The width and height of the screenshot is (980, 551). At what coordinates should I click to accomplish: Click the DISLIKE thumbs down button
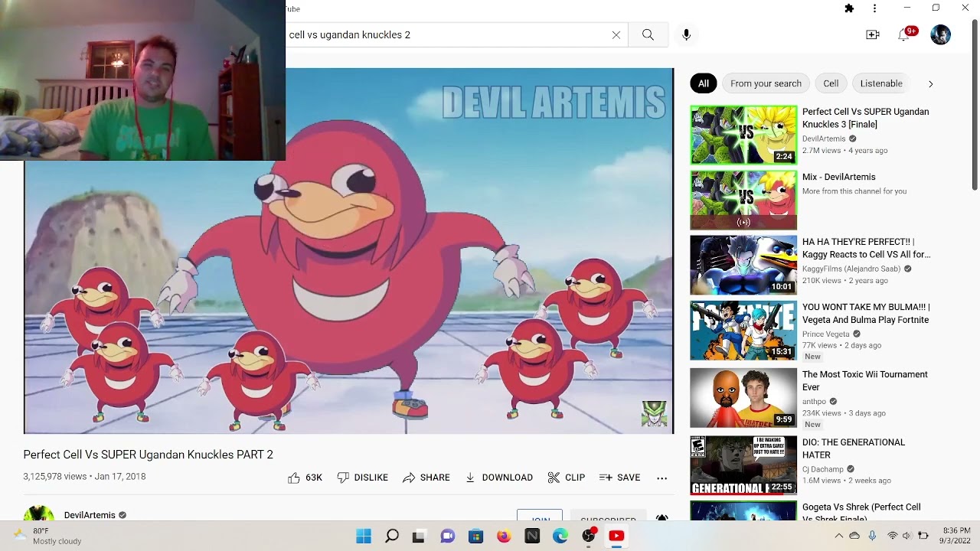(363, 478)
